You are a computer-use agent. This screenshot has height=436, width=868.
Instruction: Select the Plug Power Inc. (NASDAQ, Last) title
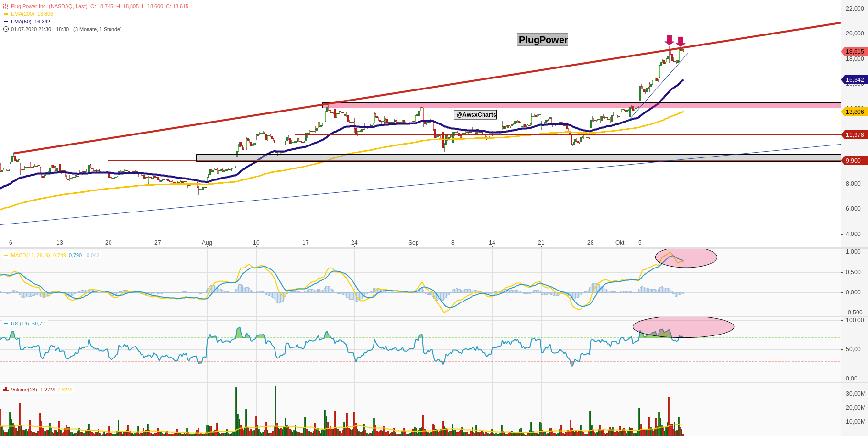pyautogui.click(x=49, y=6)
